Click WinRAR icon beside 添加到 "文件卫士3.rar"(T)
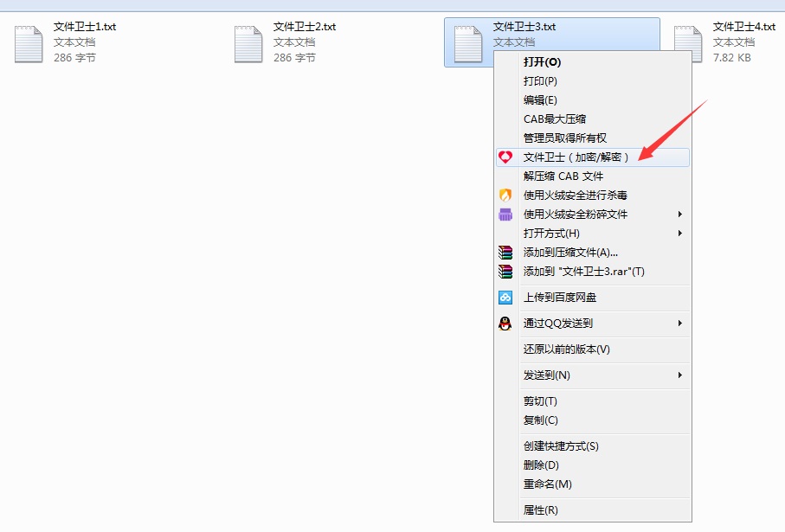785x532 pixels. [x=505, y=272]
